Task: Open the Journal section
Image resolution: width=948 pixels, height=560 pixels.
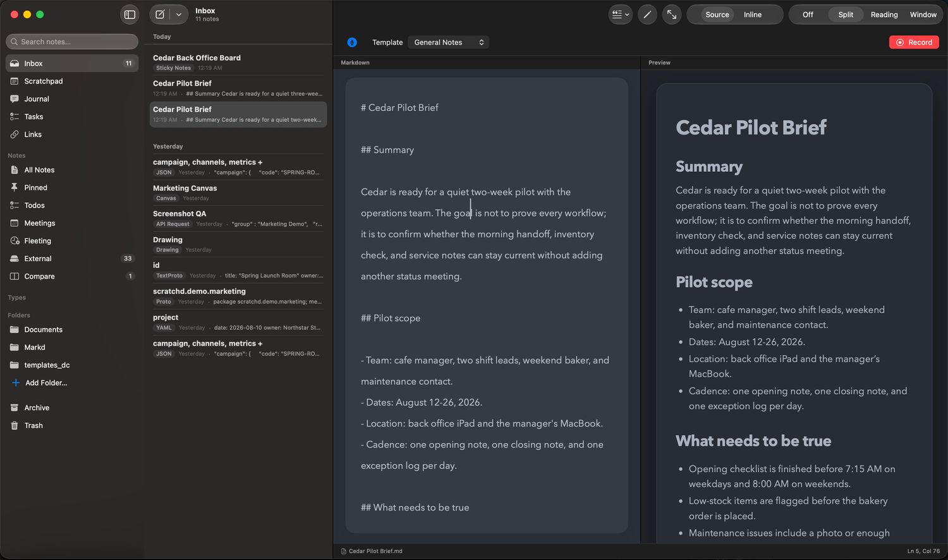Action: tap(72, 99)
